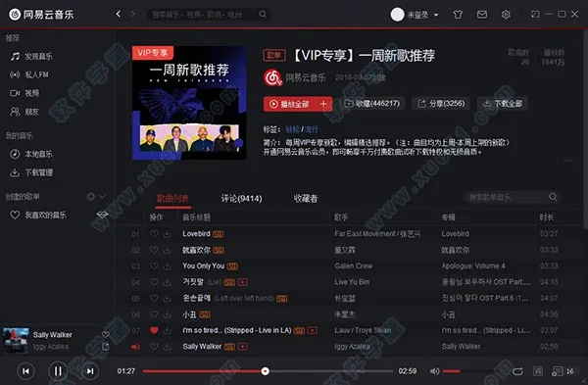The width and height of the screenshot is (588, 385).
Task: Open the messages mail icon
Action: tap(482, 15)
